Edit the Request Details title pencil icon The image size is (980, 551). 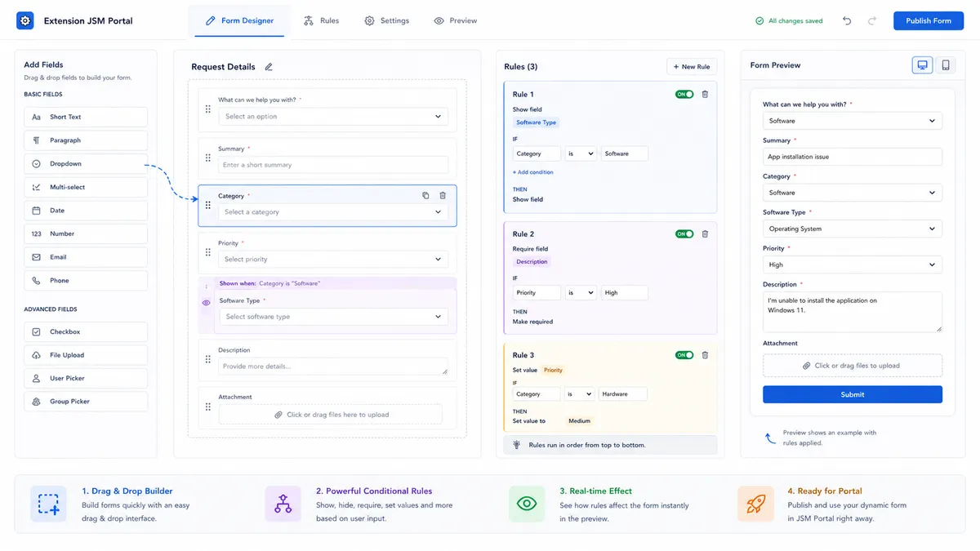coord(269,67)
